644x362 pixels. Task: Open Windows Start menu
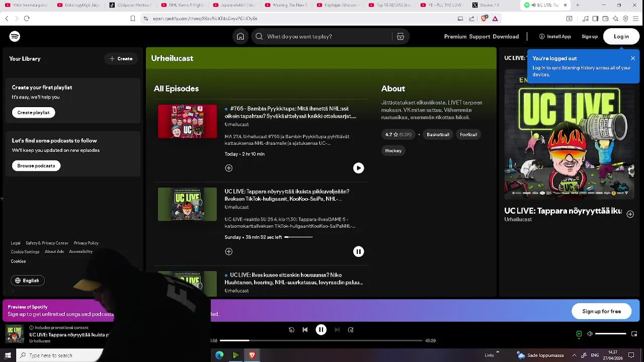pyautogui.click(x=8, y=355)
